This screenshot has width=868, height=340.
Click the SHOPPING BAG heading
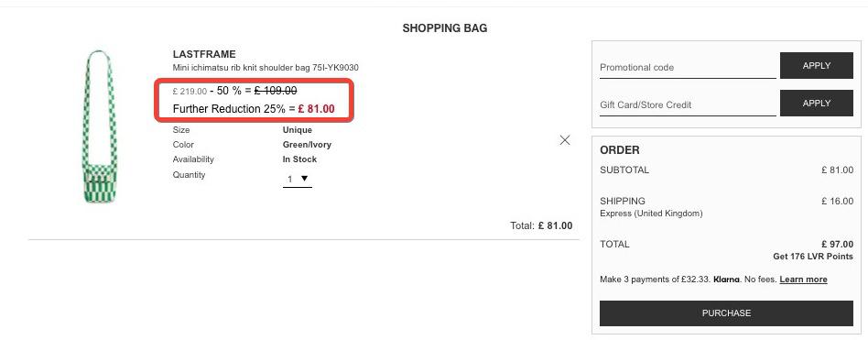pos(445,28)
